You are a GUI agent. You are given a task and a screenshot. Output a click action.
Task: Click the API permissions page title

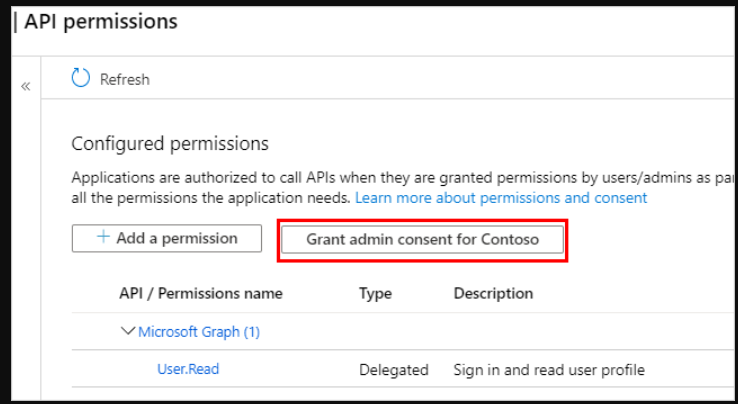click(x=101, y=22)
